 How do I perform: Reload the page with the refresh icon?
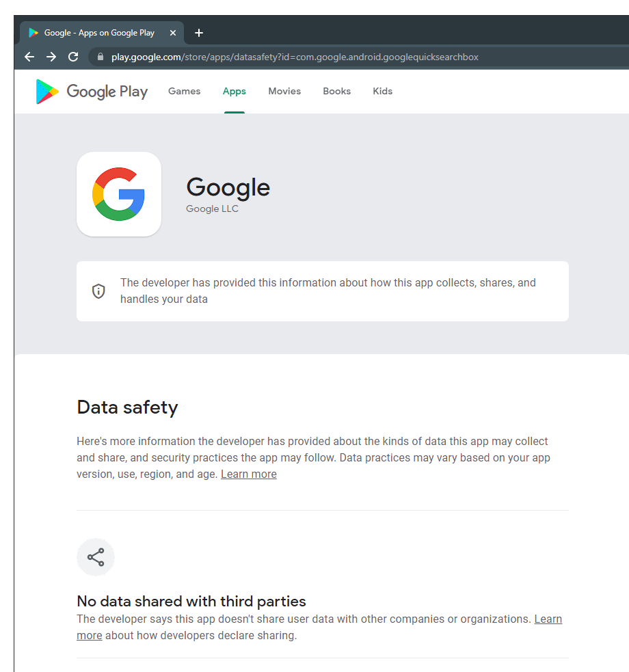pos(73,57)
